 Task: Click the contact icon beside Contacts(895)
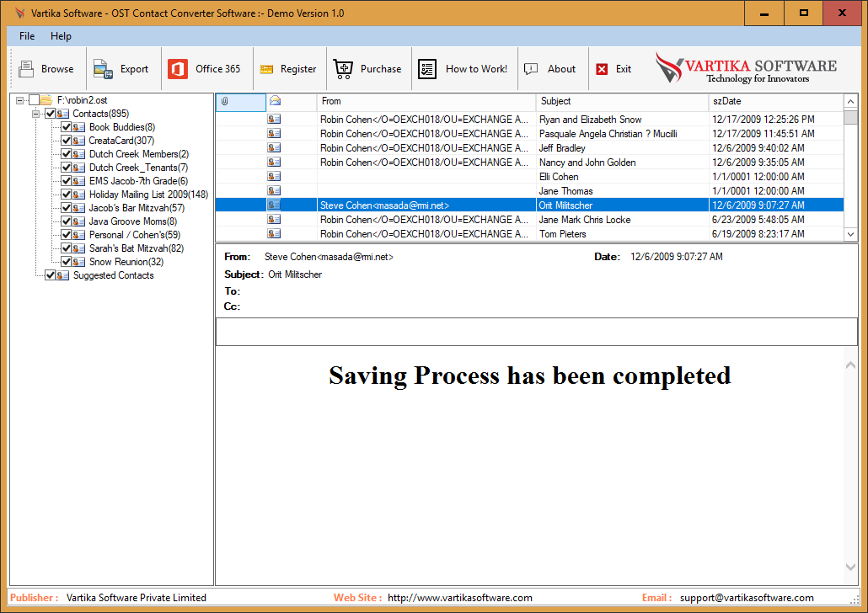point(62,114)
